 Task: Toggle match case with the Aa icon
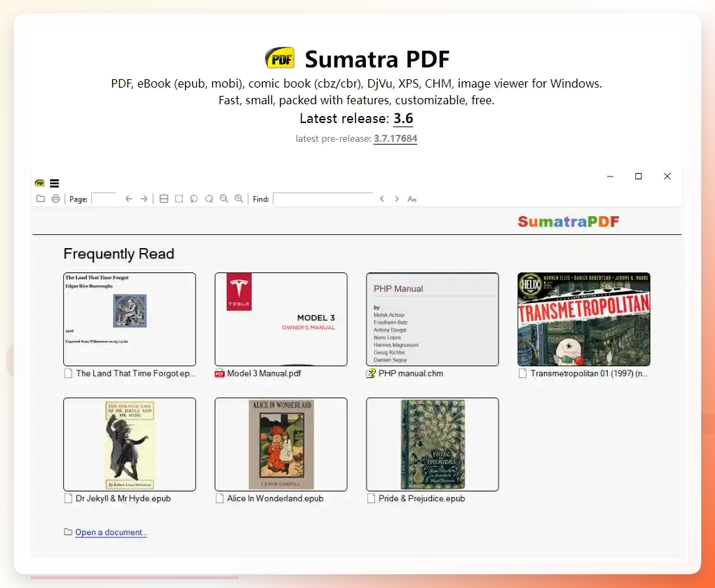tap(412, 199)
